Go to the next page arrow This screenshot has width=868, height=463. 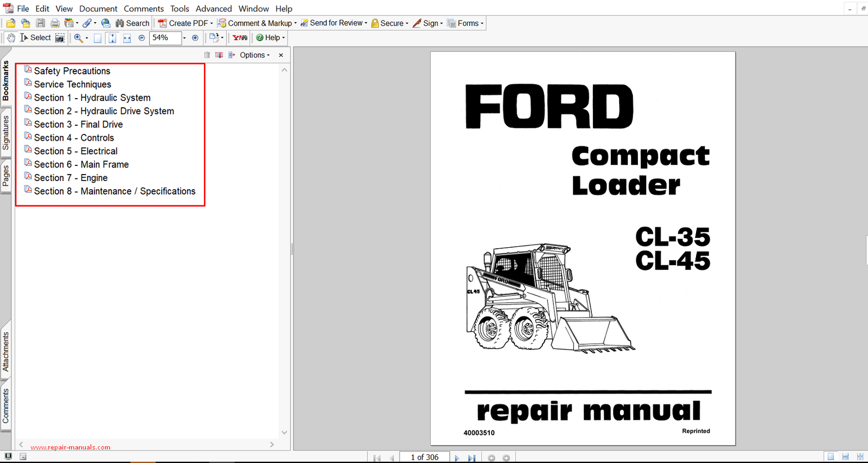coord(457,458)
